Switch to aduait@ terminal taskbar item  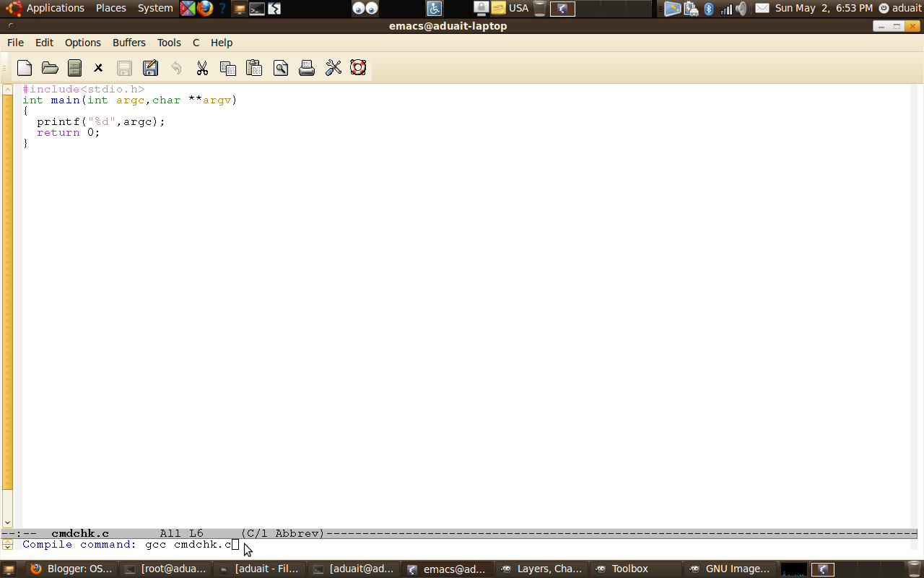coord(354,569)
